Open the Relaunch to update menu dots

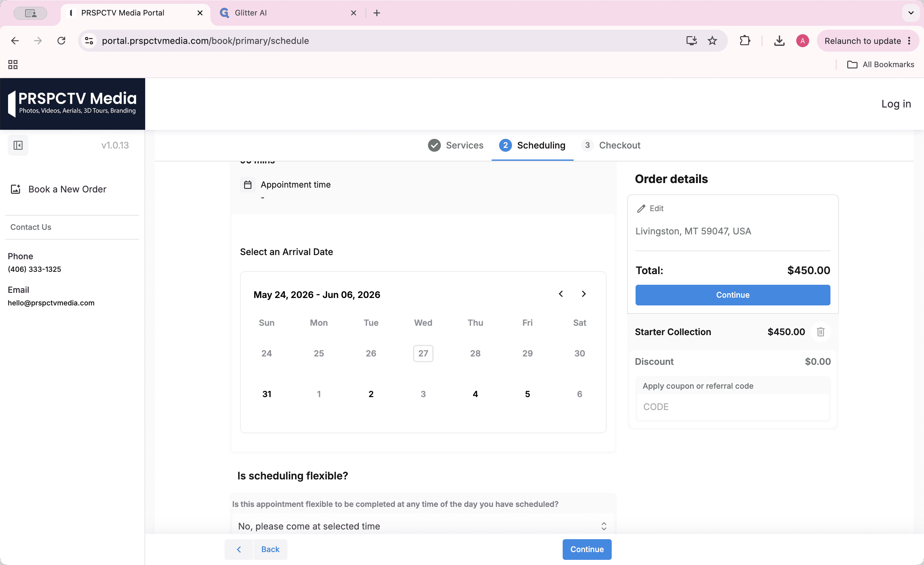pyautogui.click(x=909, y=41)
